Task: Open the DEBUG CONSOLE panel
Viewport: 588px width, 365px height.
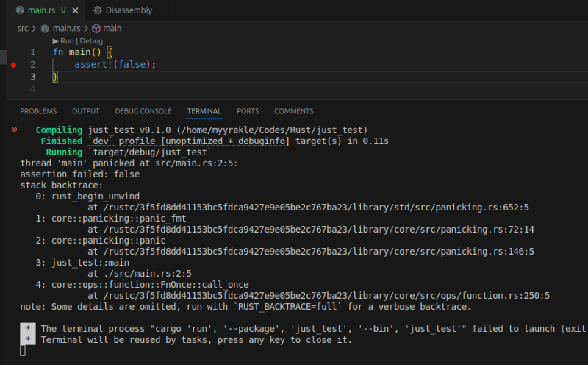Action: [x=143, y=111]
